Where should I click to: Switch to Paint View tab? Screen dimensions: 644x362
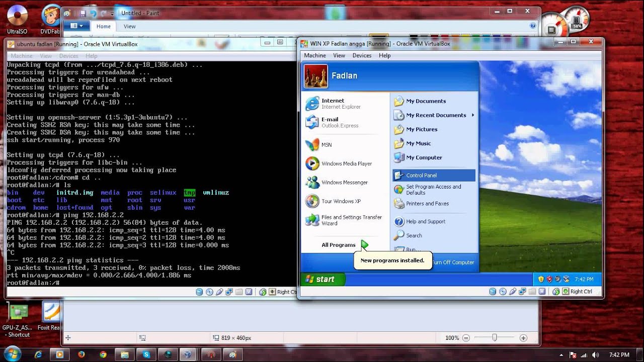point(130,26)
